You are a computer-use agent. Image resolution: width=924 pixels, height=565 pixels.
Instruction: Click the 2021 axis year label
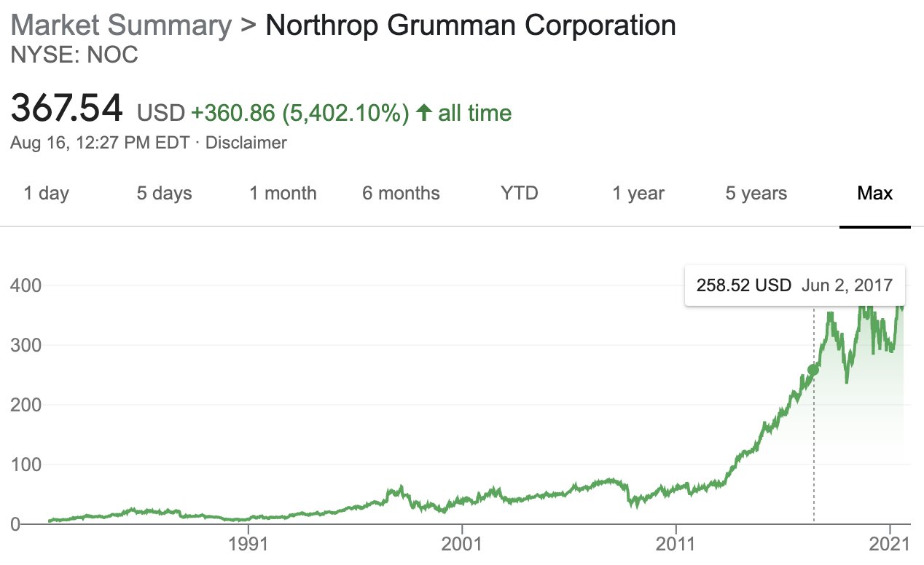point(890,545)
